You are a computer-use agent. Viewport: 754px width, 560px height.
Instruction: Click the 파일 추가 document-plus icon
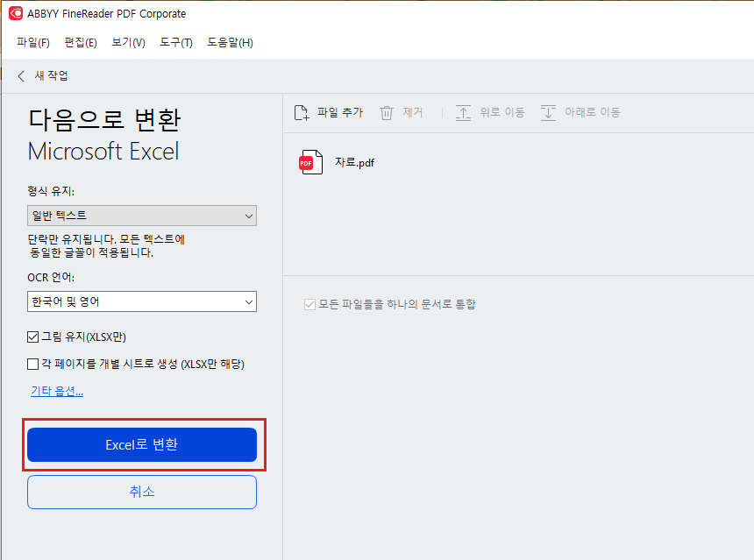point(302,112)
